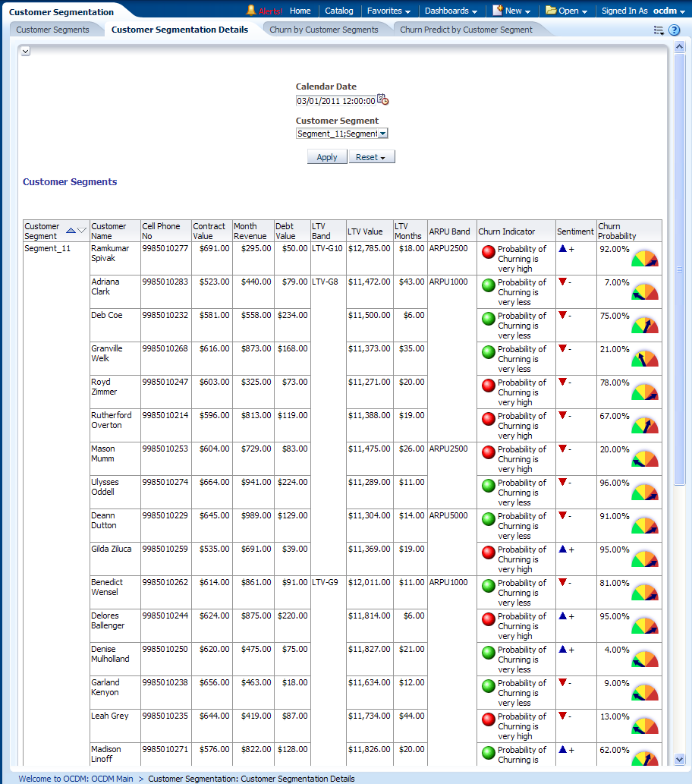The width and height of the screenshot is (692, 784).
Task: Click the vertical scrollbar down arrow
Action: [x=679, y=759]
